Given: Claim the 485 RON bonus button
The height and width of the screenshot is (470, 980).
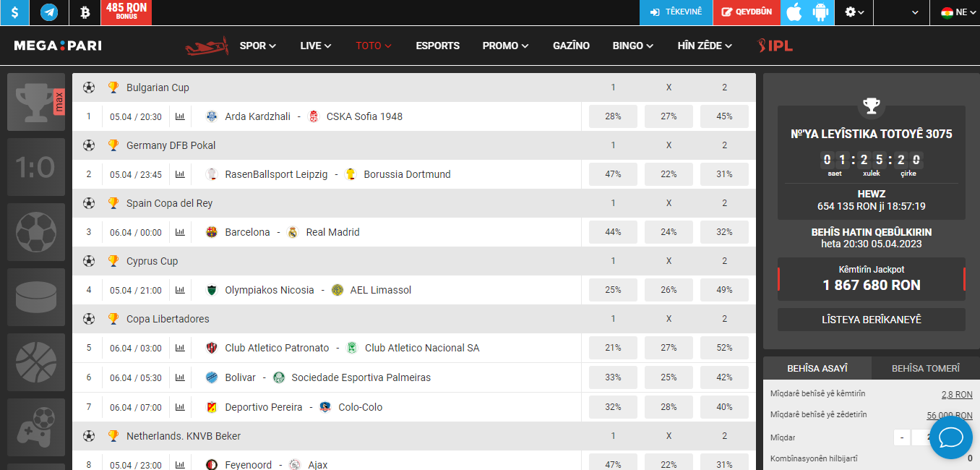Looking at the screenshot, I should coord(126,12).
